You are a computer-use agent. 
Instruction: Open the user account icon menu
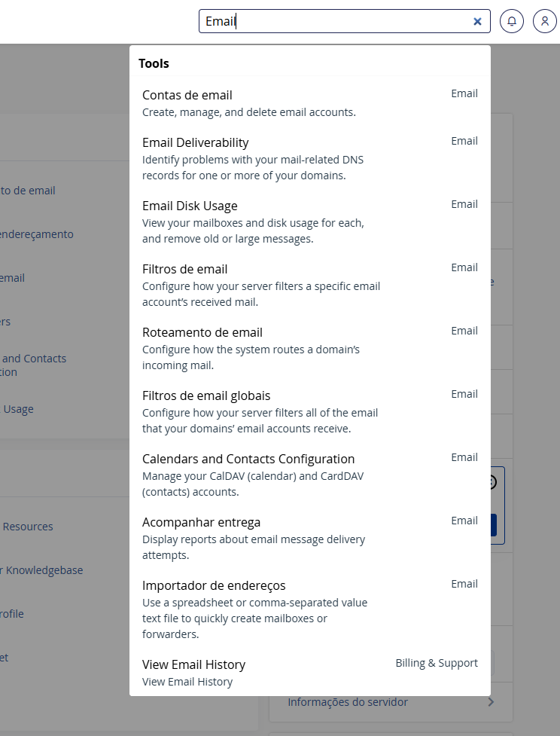pos(545,21)
